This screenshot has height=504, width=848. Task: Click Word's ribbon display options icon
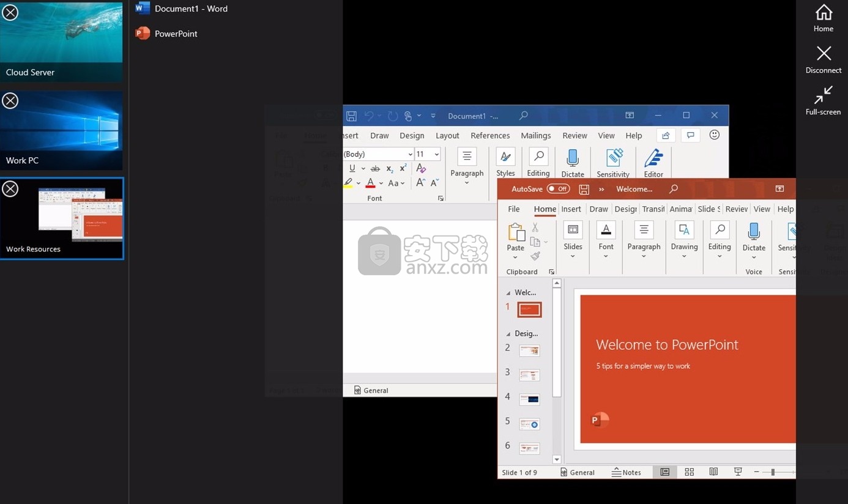(629, 116)
